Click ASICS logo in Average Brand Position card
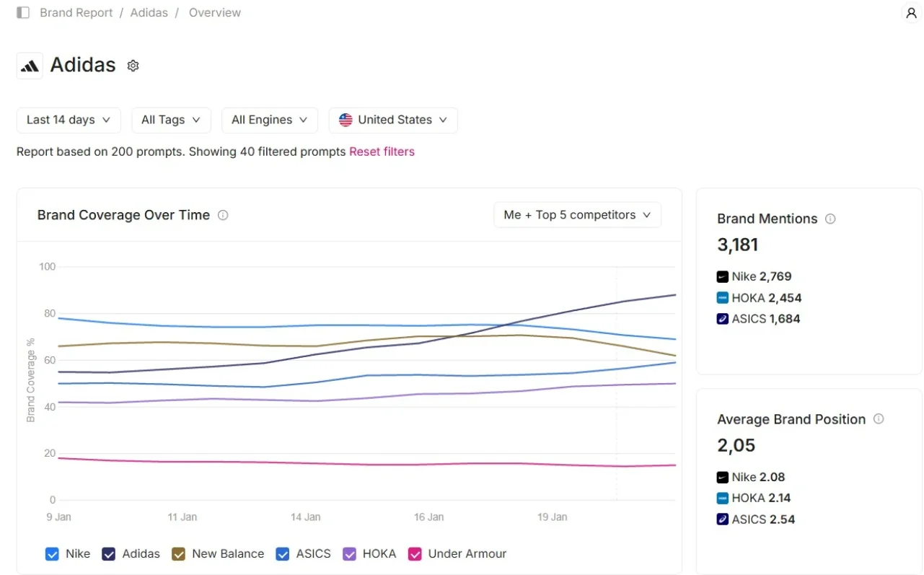Viewport: 924px width, 575px height. click(723, 519)
